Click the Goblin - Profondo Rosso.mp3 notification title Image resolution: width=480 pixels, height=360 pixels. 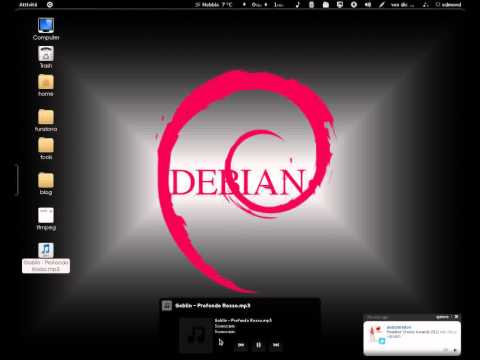[213, 306]
